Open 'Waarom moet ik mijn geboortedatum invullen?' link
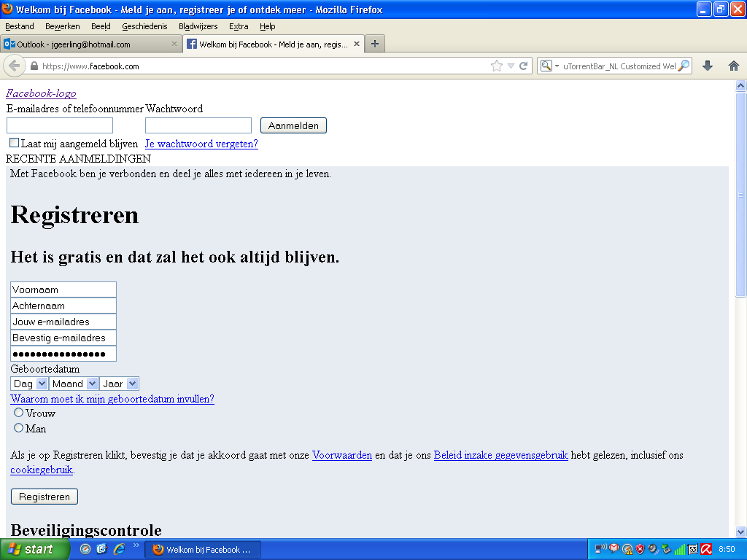This screenshot has height=560, width=747. click(112, 399)
